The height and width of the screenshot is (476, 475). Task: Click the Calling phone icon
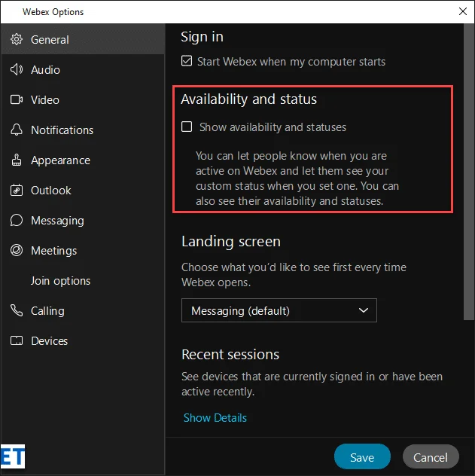tap(17, 310)
